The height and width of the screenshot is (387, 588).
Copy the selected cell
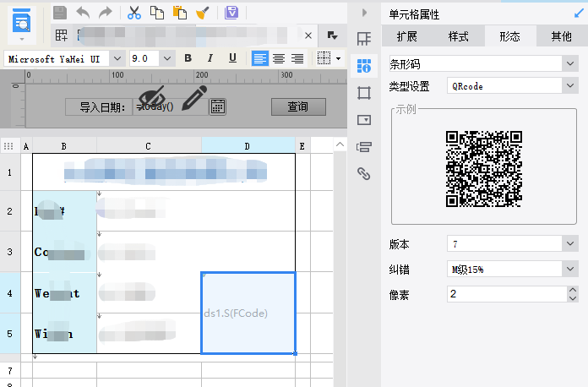click(x=157, y=13)
